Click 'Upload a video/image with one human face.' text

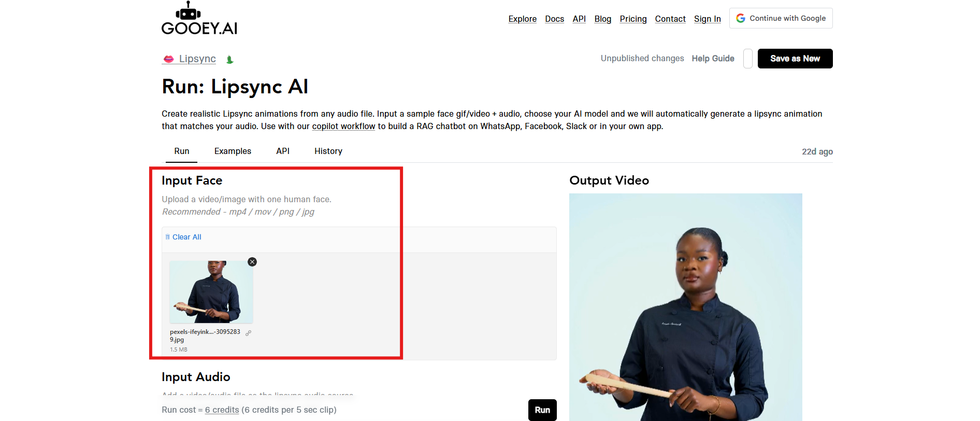tap(247, 199)
